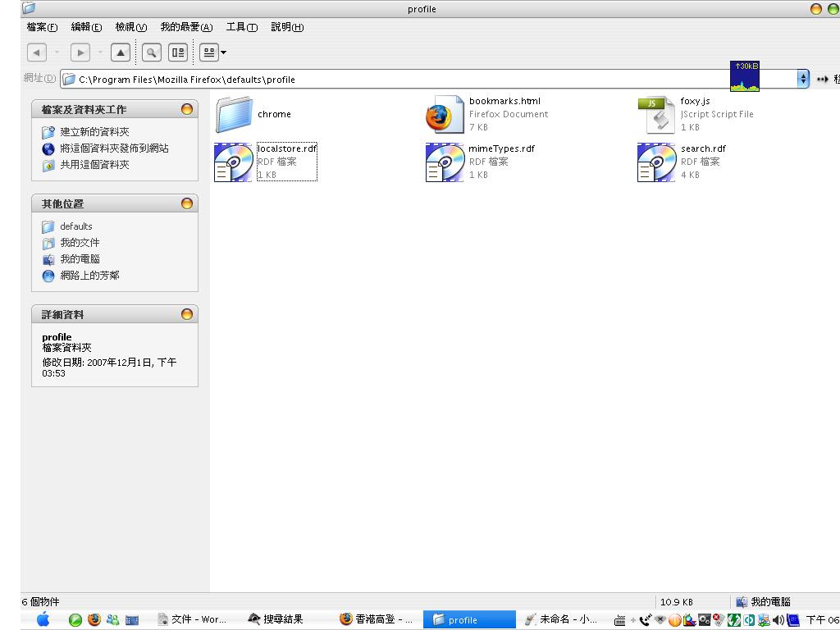Switch to 搜尋結果 taskbar window
Image resolution: width=840 pixels, height=630 pixels.
pyautogui.click(x=276, y=619)
